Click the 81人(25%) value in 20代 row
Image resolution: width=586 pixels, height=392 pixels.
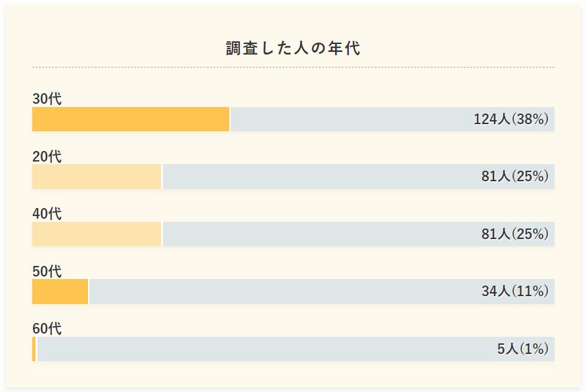[515, 177]
